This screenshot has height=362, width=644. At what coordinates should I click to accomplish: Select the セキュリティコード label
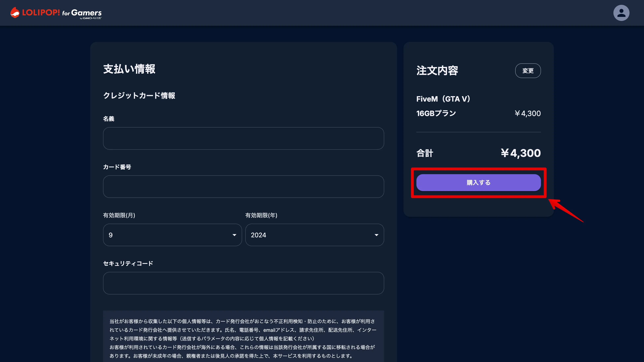pos(128,264)
